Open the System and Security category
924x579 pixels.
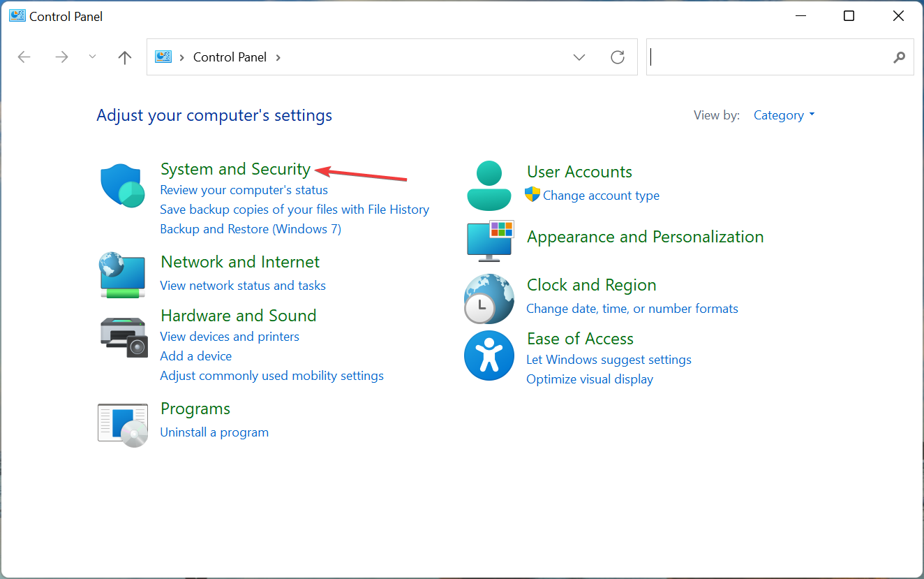235,169
